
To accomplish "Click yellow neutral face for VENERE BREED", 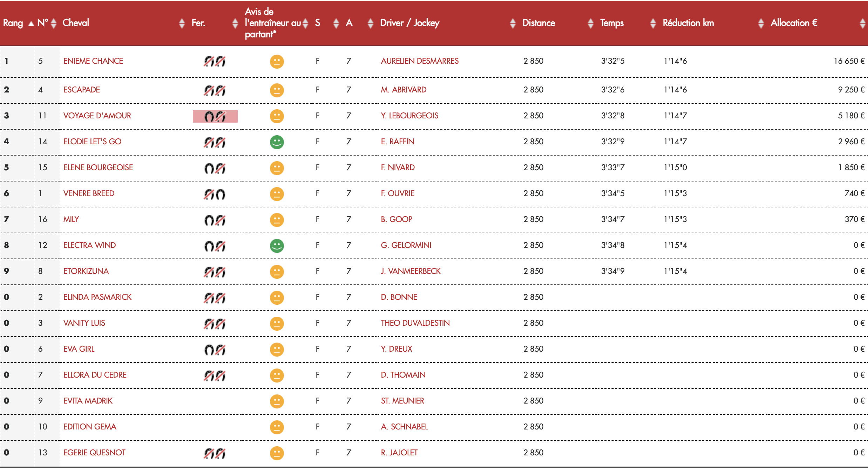I will click(x=277, y=194).
